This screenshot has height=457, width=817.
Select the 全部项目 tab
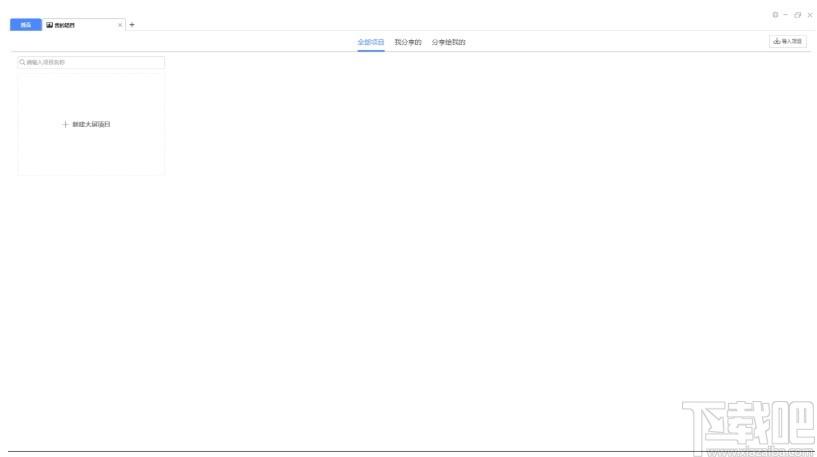(x=370, y=42)
